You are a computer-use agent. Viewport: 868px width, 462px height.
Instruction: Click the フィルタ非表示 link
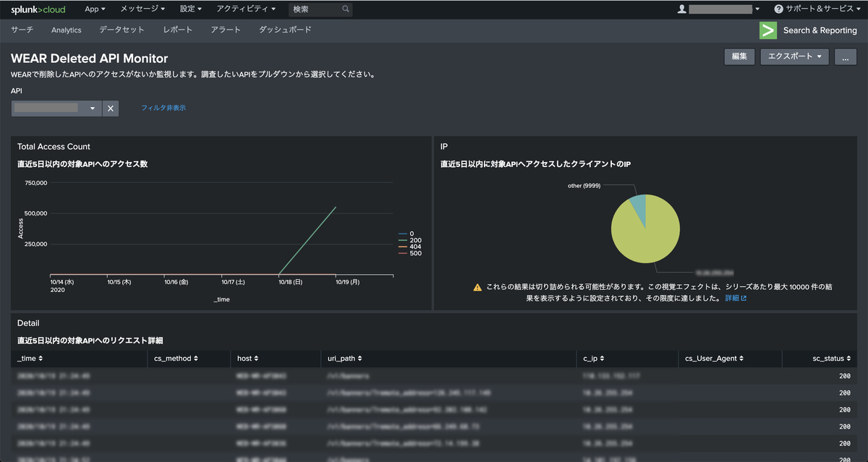(163, 108)
